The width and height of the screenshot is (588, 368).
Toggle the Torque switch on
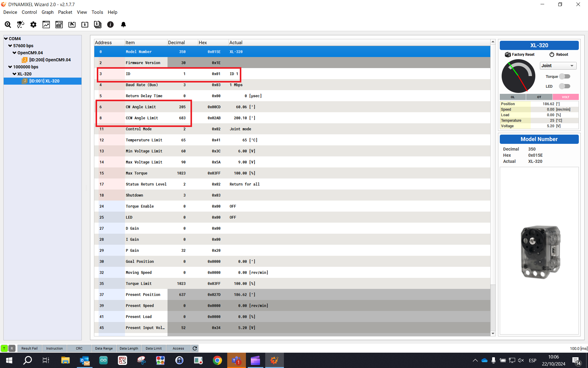click(x=564, y=76)
